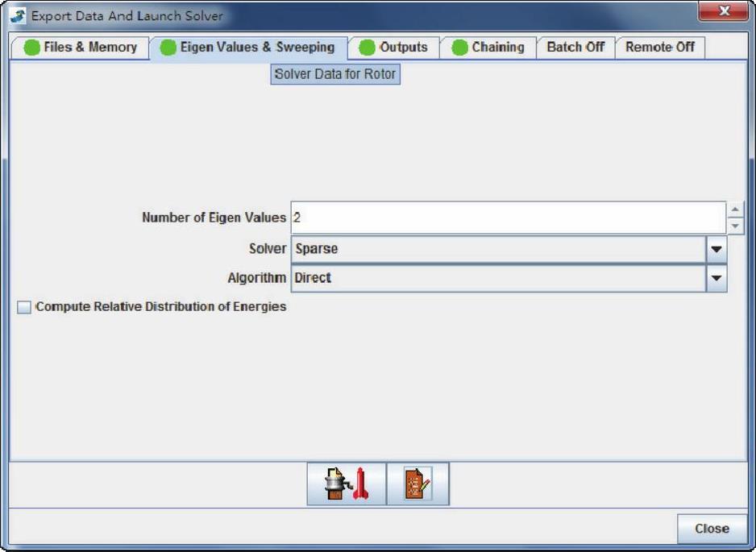Click the application icon in the title bar

point(19,15)
